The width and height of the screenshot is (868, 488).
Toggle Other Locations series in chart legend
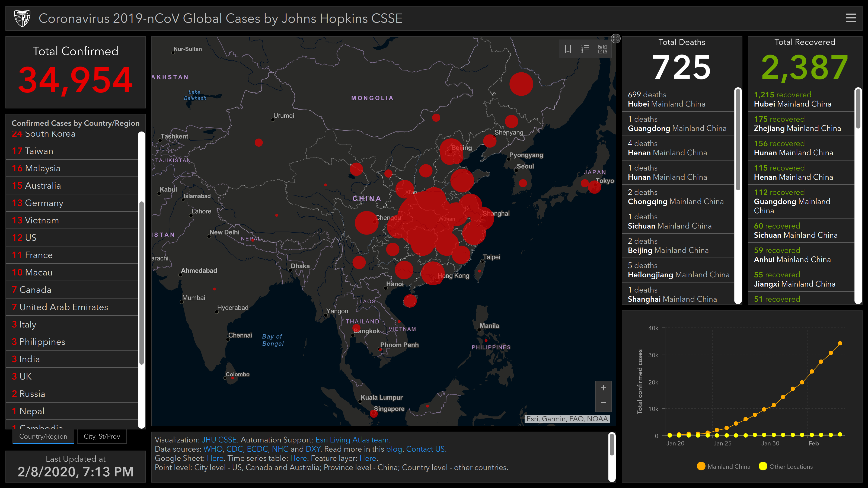785,466
